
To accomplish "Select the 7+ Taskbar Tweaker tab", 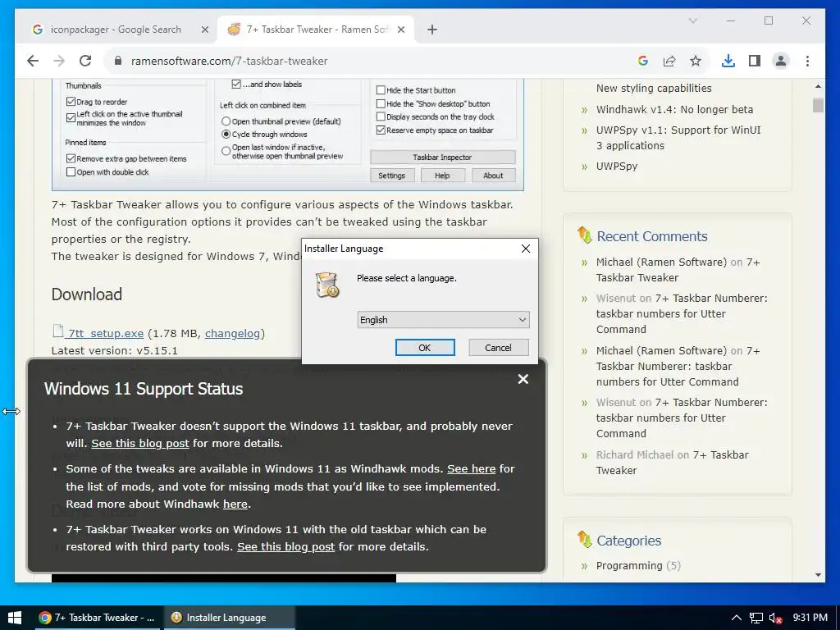I will [315, 30].
